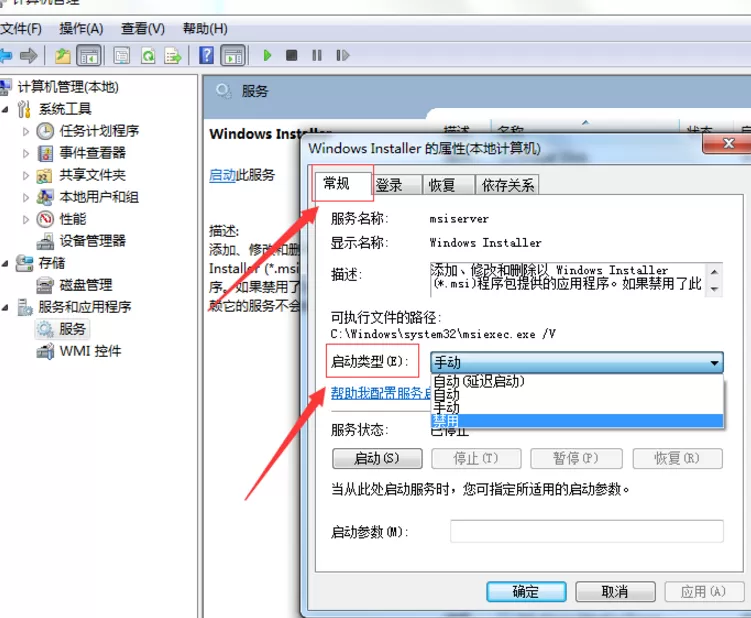This screenshot has width=751, height=618.
Task: Collapse the 存储 tree node
Action: click(5, 263)
